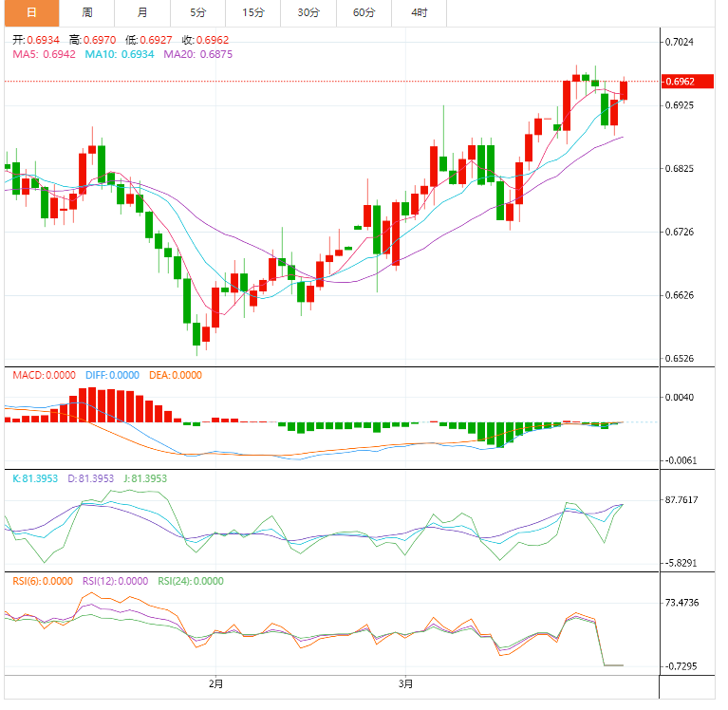The height and width of the screenshot is (710, 728).
Task: Switch to the 5分 chart tab
Action: pos(197,13)
